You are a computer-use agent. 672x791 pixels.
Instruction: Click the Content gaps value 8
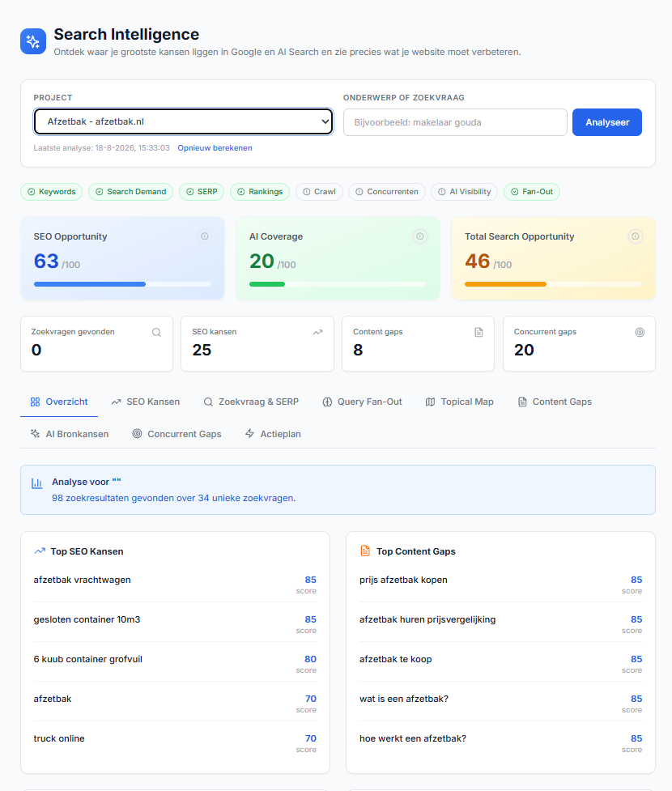coord(358,350)
